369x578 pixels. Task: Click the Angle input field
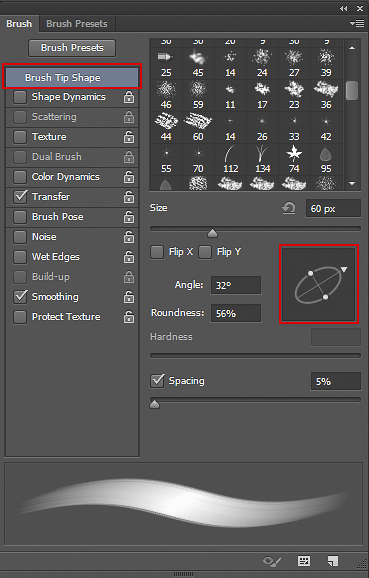236,285
